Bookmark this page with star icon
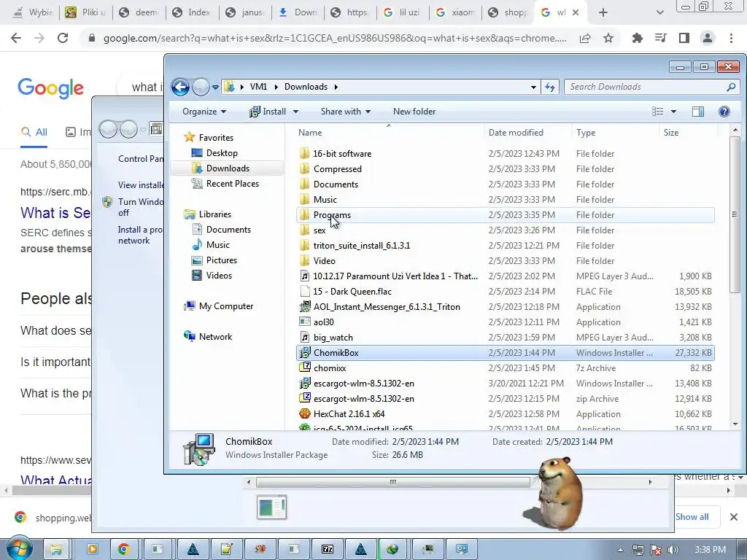This screenshot has height=560, width=747. click(608, 38)
